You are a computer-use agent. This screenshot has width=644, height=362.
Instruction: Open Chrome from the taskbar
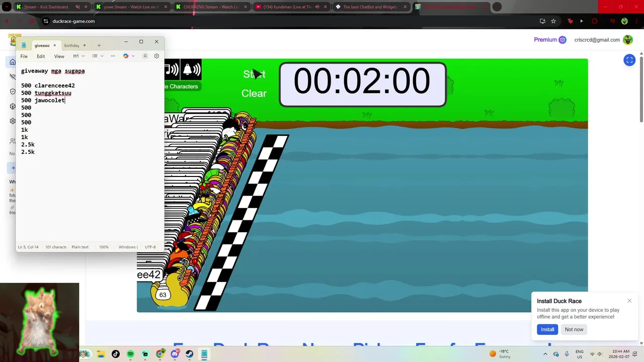pos(160,354)
